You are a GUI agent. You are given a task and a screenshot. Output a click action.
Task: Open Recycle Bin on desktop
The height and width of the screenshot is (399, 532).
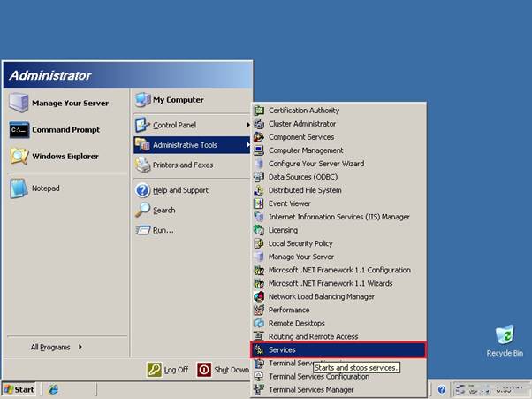click(x=505, y=341)
